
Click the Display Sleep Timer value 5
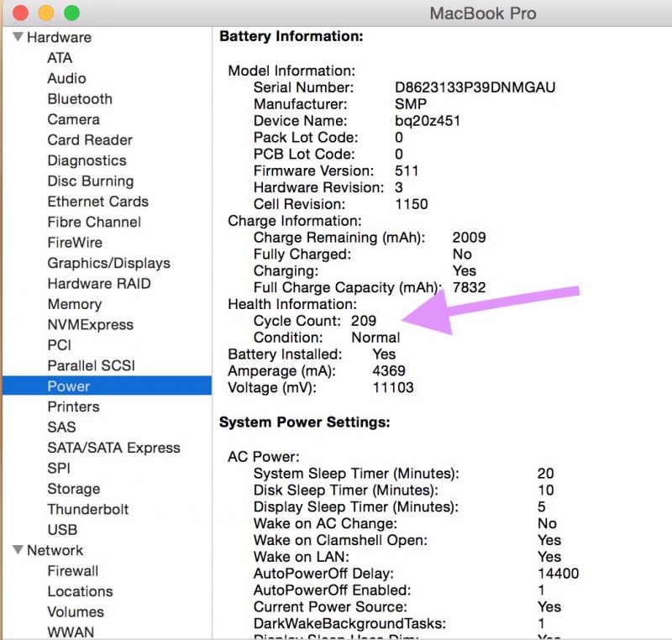541,506
